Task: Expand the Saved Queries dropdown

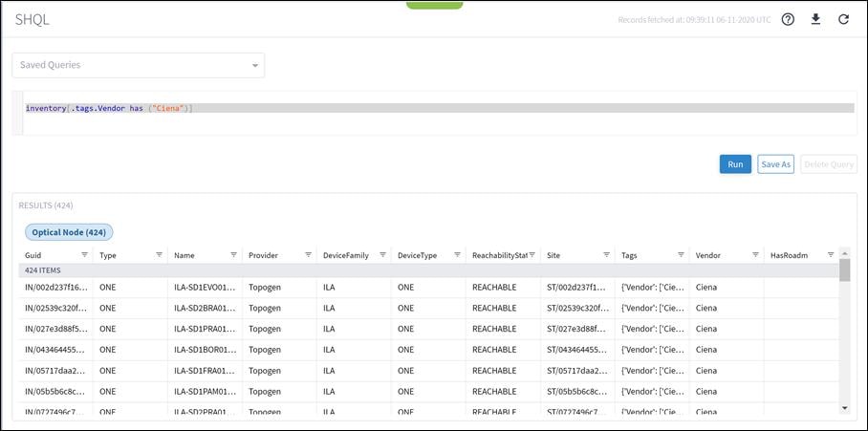Action: (139, 65)
